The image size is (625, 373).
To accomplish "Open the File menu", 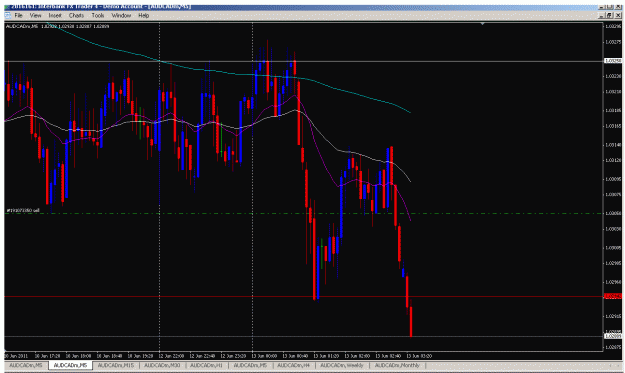I will point(18,16).
